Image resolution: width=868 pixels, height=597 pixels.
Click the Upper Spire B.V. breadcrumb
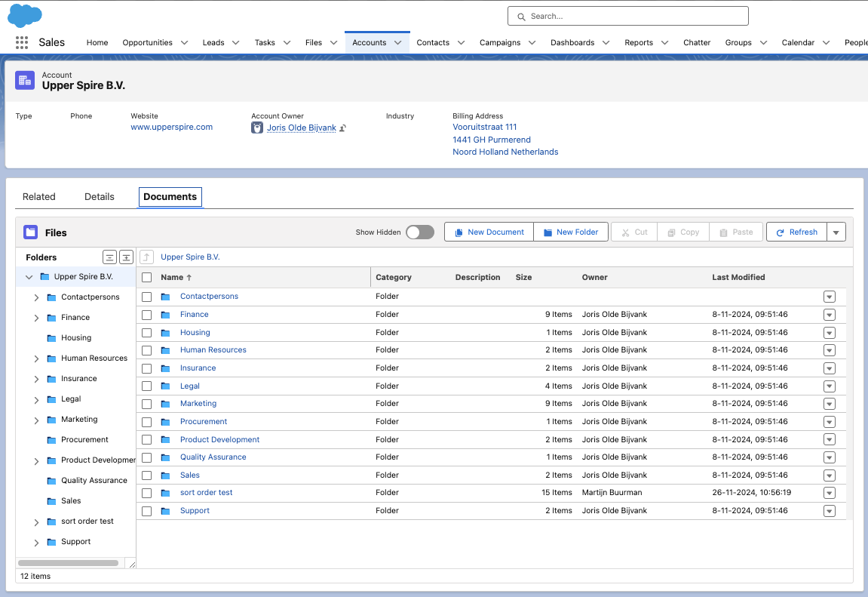190,257
